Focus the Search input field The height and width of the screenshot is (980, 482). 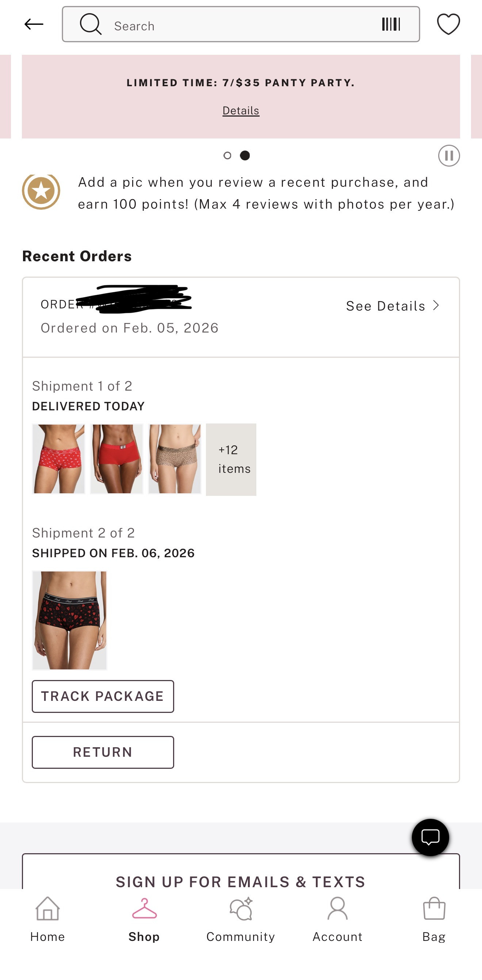click(241, 24)
